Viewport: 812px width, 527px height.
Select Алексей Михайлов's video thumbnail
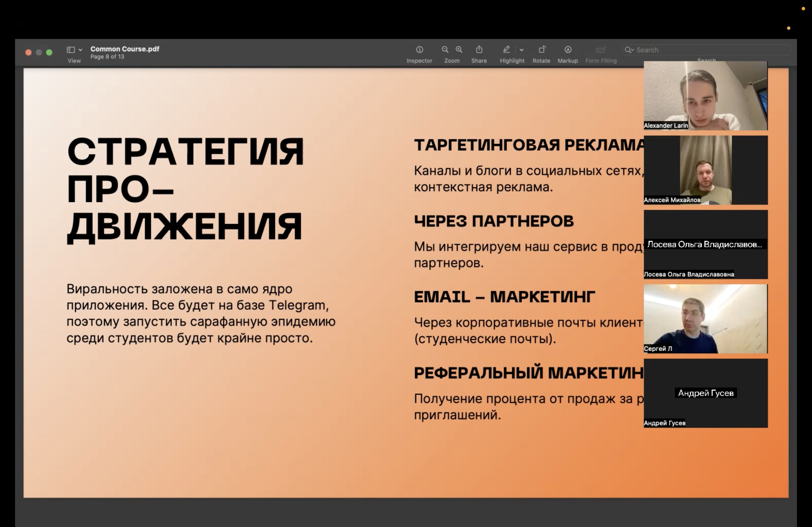click(x=705, y=170)
